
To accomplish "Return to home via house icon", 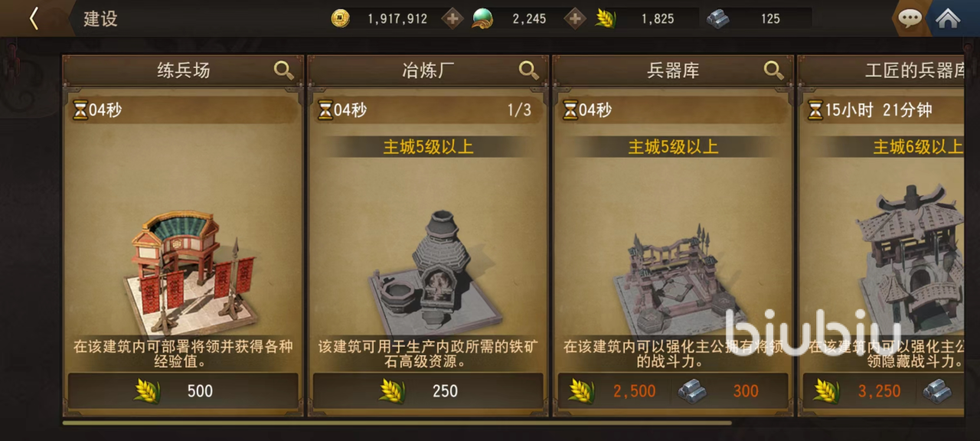I will point(948,18).
